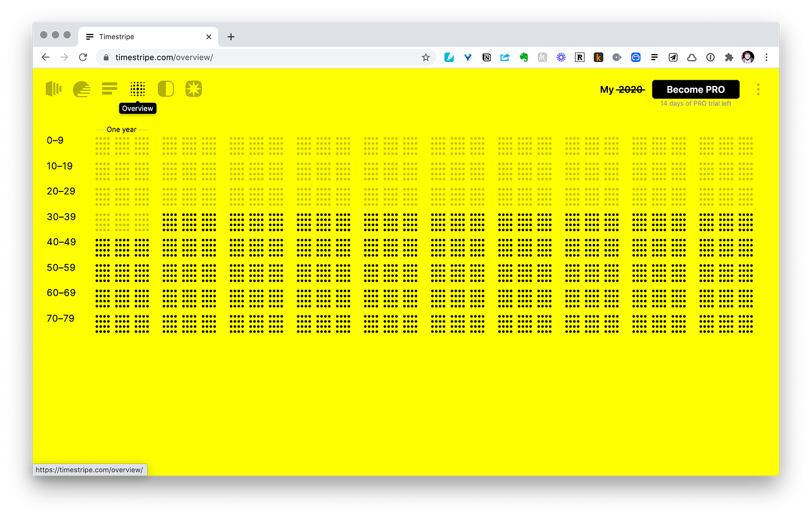The width and height of the screenshot is (812, 519).
Task: Open the Evernote elephant extension
Action: (524, 57)
